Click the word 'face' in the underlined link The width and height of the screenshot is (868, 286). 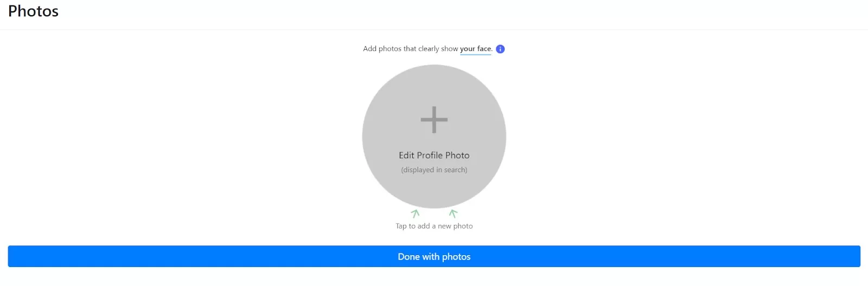pos(484,49)
